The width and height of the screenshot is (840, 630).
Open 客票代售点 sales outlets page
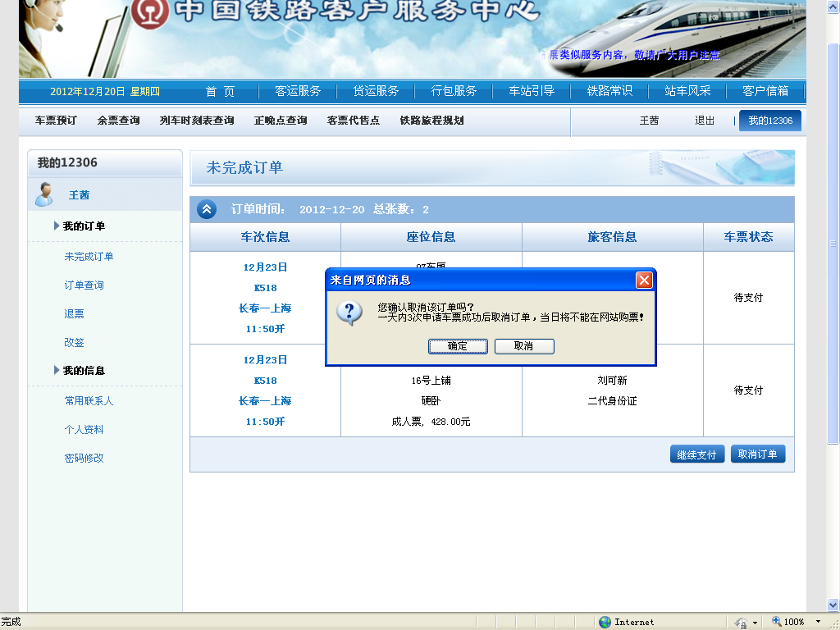(x=353, y=121)
